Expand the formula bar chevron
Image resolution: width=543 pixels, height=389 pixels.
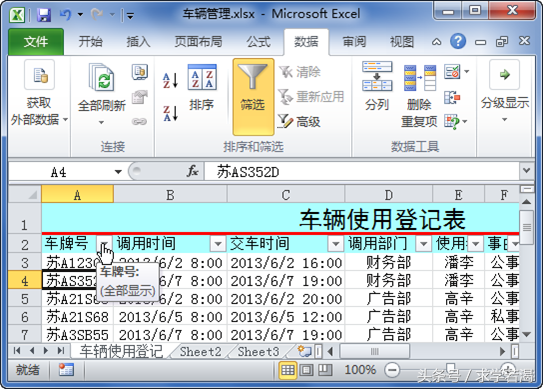pyautogui.click(x=526, y=170)
